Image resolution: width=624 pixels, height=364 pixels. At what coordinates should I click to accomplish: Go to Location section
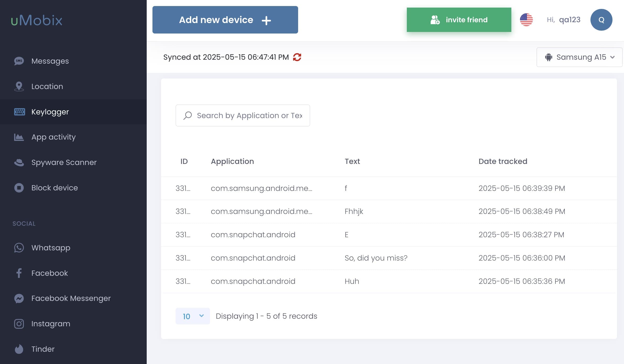click(47, 86)
